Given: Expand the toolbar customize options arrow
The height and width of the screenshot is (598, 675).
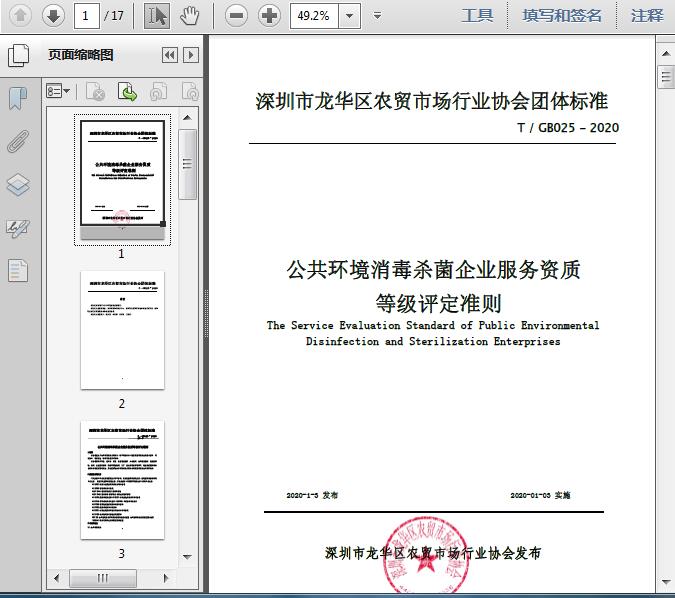Looking at the screenshot, I should (x=378, y=16).
